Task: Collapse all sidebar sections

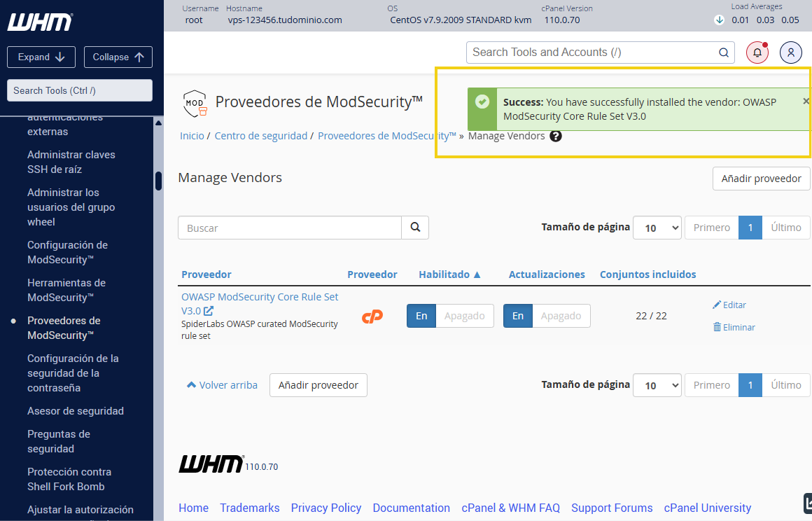Action: [x=118, y=57]
